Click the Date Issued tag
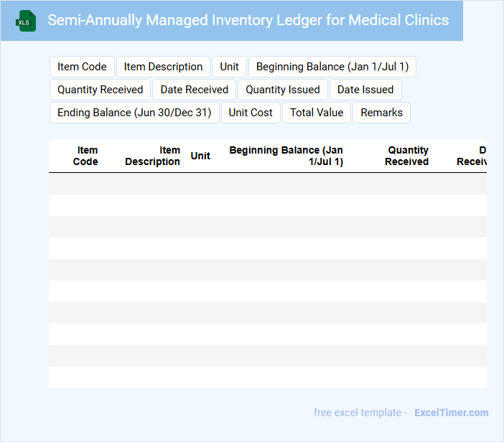The height and width of the screenshot is (442, 504). 365,90
